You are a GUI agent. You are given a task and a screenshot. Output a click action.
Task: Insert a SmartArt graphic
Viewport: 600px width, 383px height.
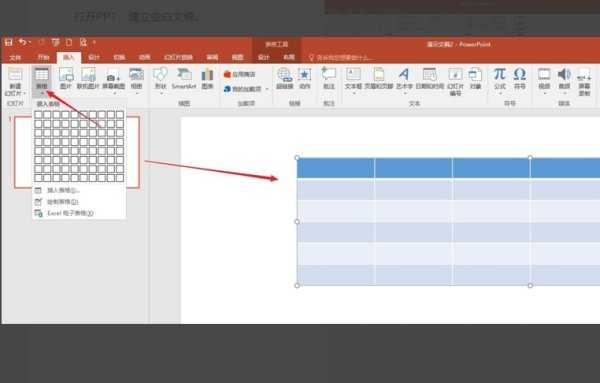[184, 79]
